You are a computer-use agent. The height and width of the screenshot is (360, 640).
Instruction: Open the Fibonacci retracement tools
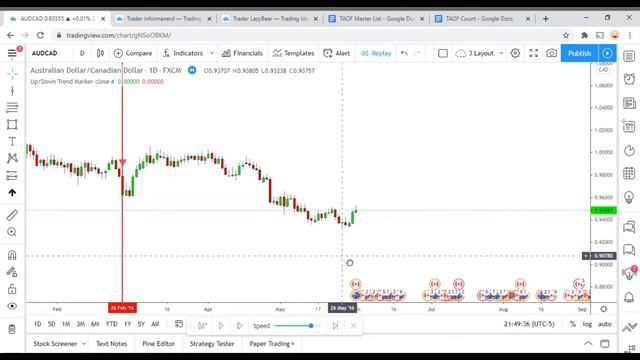12,108
